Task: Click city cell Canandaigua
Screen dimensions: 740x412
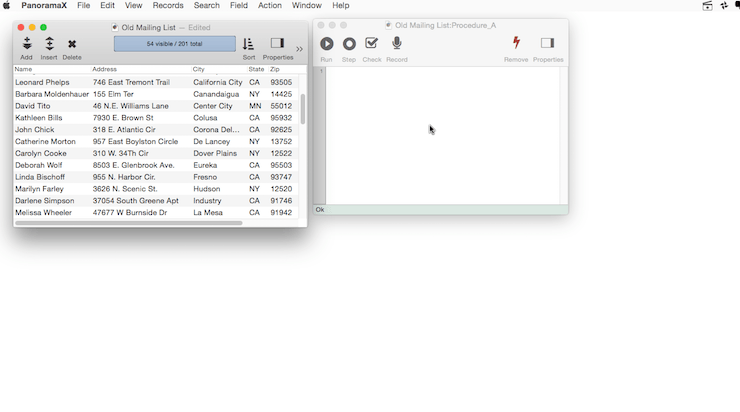Action: tap(216, 94)
